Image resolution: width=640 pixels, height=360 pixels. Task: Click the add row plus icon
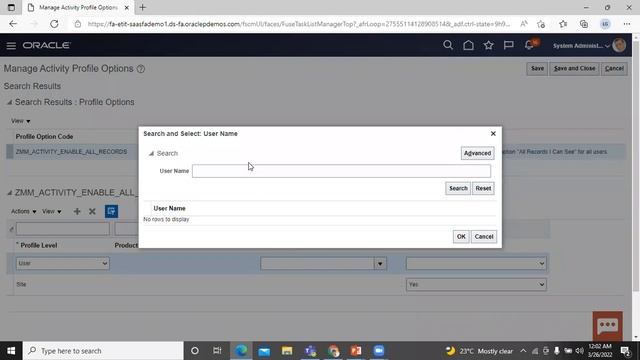[77, 211]
